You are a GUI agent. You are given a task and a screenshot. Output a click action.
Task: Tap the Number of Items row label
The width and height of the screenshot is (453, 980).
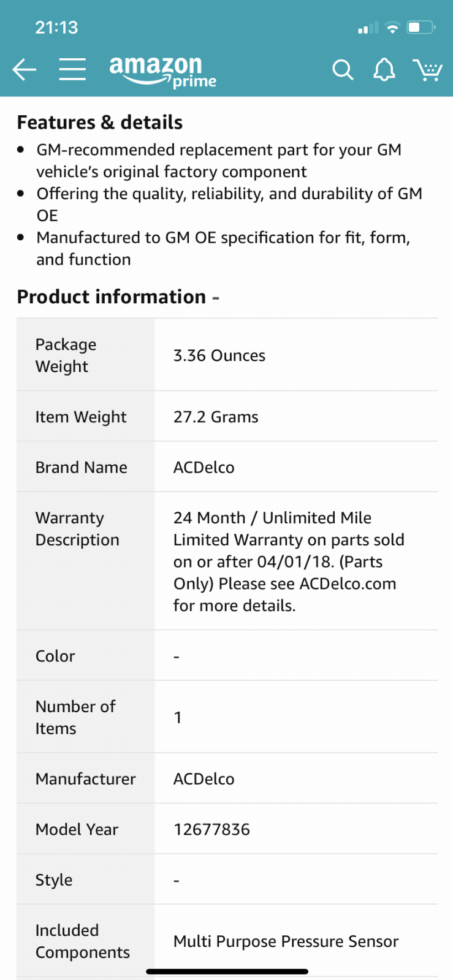pos(75,717)
